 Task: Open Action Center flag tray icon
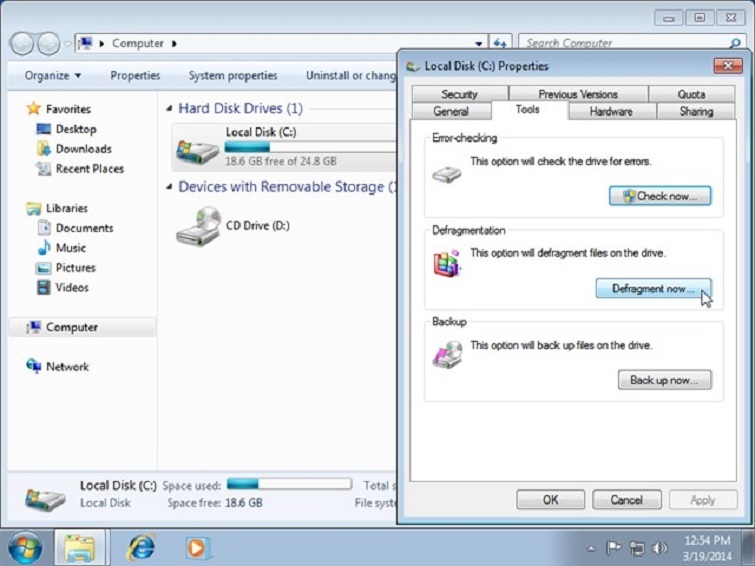pos(614,548)
